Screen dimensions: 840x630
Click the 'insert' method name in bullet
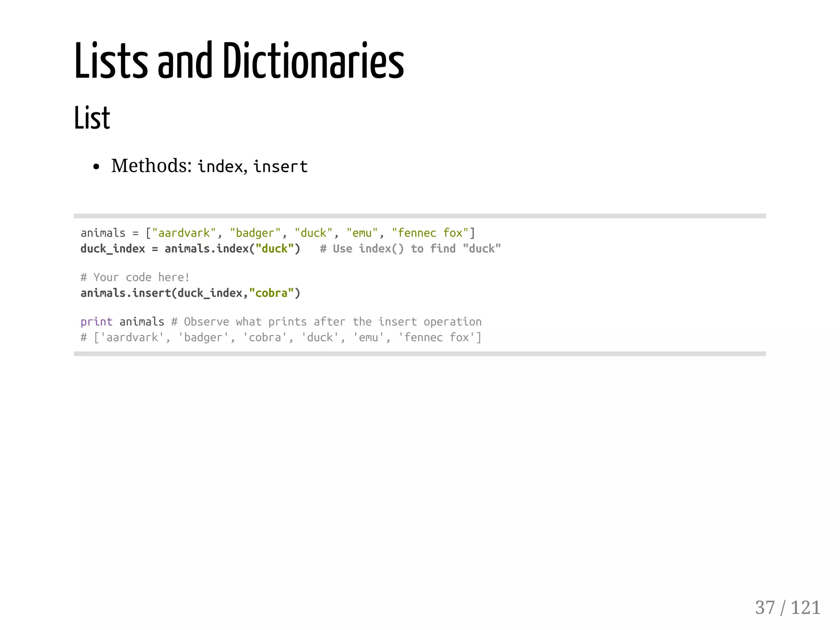point(280,167)
